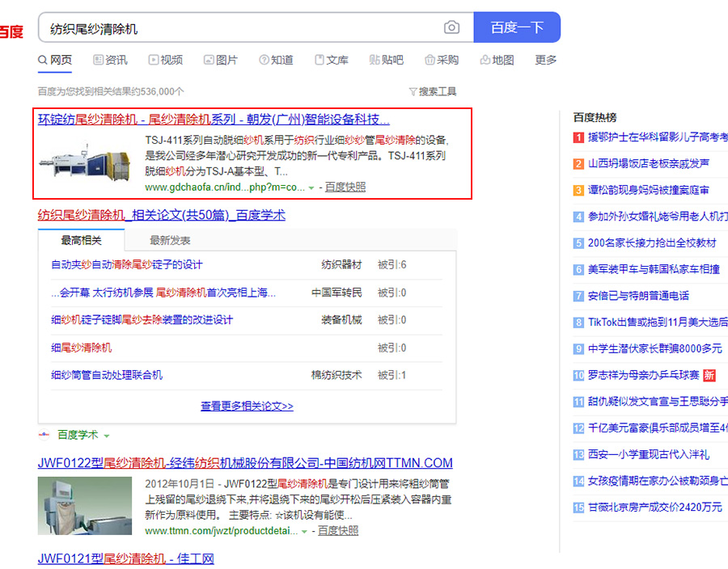Switch to the 网页 tab

pyautogui.click(x=55, y=61)
